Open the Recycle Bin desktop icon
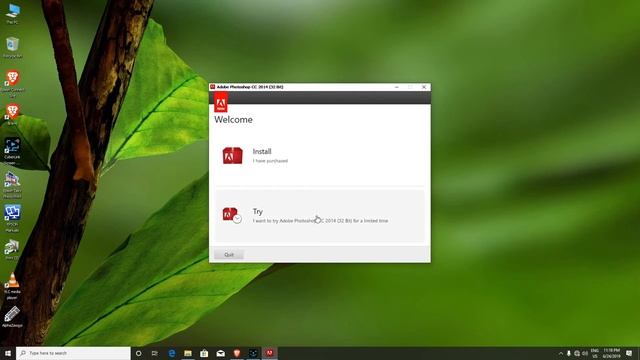This screenshot has height=360, width=640. point(13,48)
